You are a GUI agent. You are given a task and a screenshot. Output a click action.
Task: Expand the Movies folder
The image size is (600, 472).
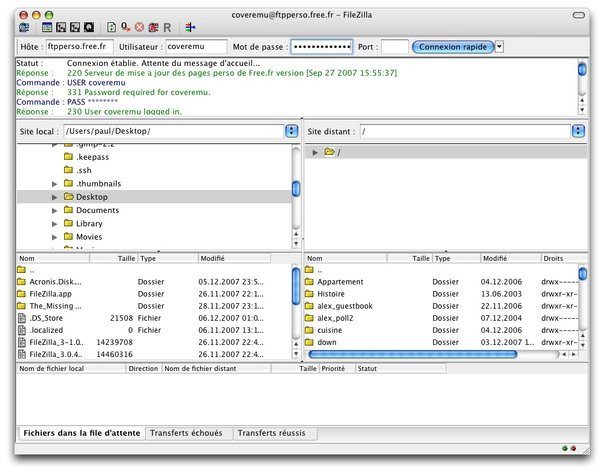[x=55, y=237]
